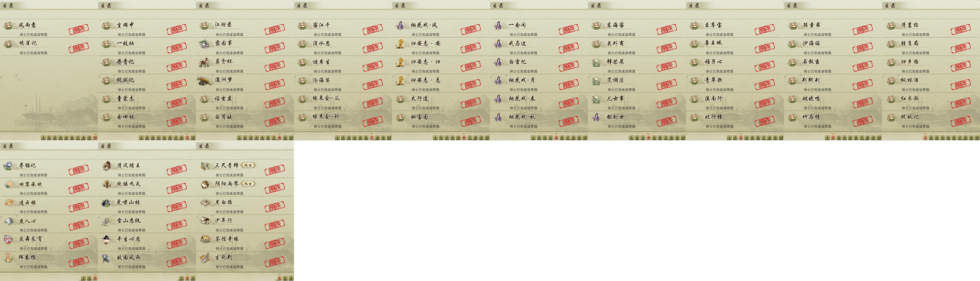Screen dimensions: 980x281
Task: Open the teahouse icon next to 茶馆奇缘
Action: point(205,239)
